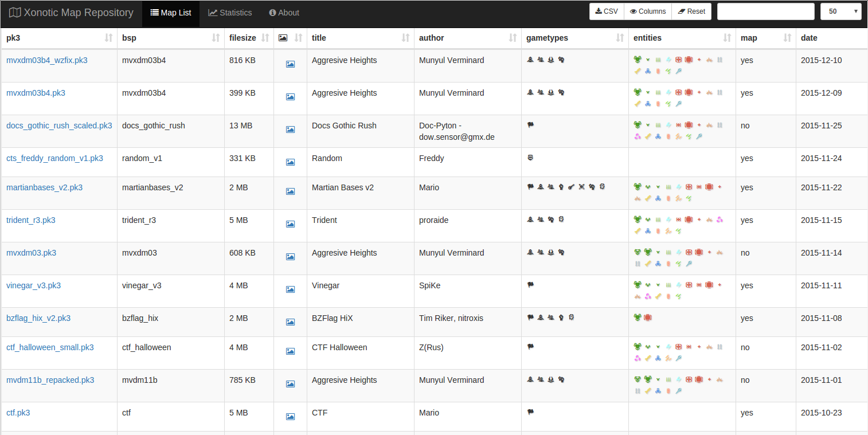Viewport: 868px width, 435px height.
Task: Switch to the Map List tab
Action: click(x=171, y=13)
